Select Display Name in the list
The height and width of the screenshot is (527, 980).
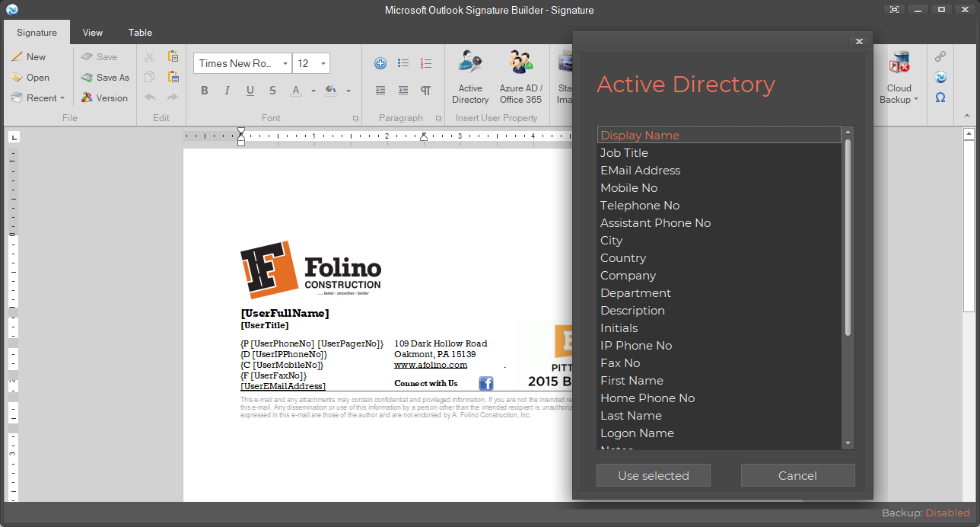click(719, 136)
